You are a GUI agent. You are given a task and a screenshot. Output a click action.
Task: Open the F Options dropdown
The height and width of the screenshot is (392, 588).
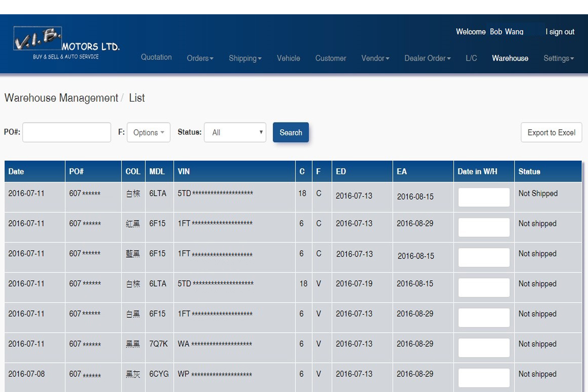coord(149,132)
